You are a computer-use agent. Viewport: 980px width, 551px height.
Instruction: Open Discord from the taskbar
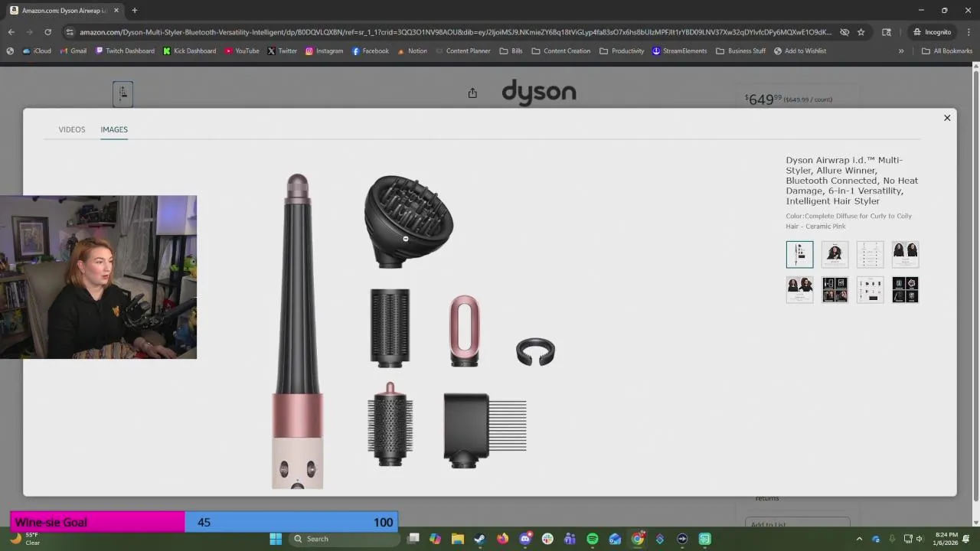[525, 539]
